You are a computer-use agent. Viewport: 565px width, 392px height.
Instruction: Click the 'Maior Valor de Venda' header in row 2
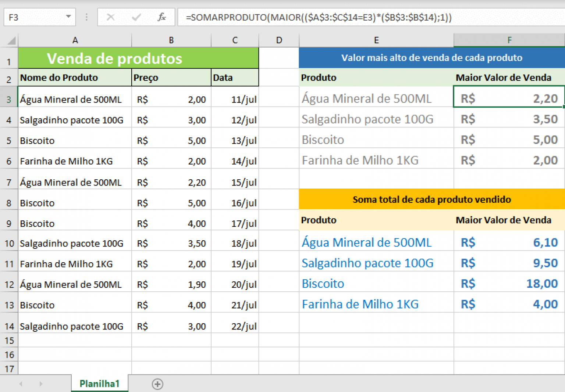509,78
